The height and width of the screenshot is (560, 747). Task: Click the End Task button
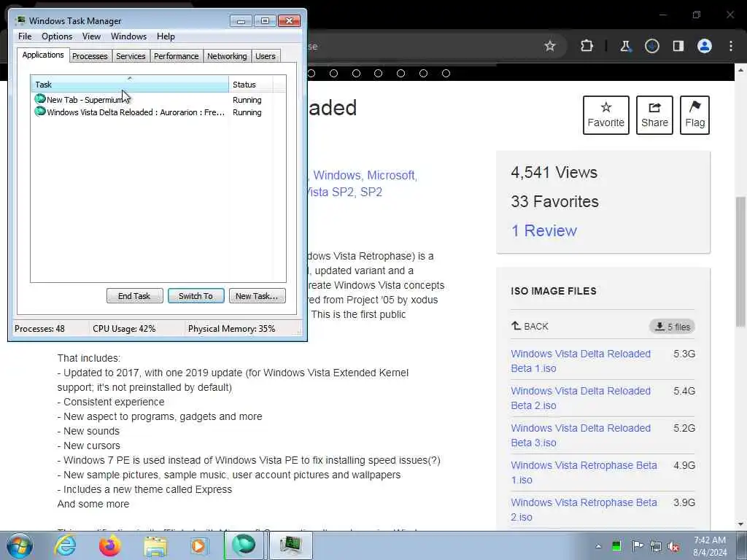134,296
